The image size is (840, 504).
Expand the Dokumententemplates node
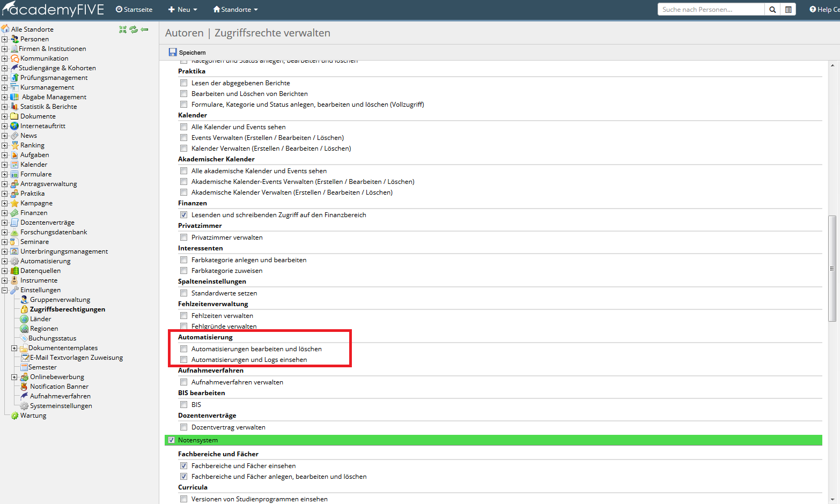(x=14, y=348)
